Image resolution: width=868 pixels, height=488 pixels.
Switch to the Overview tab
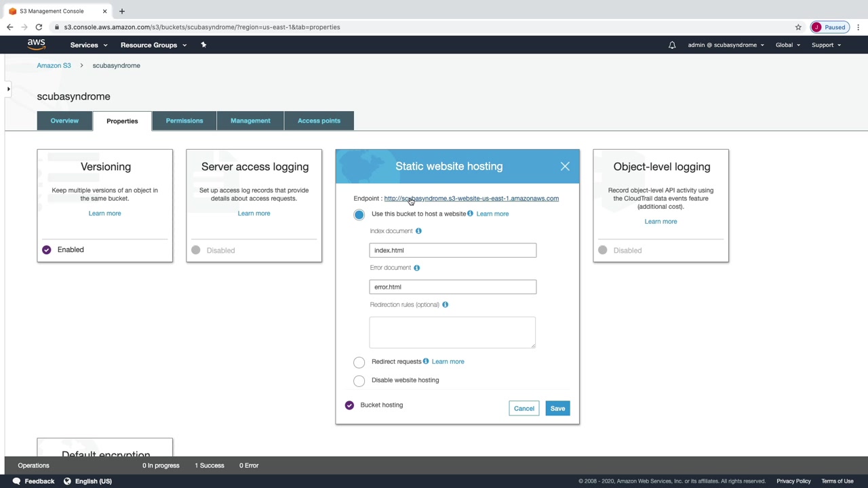[64, 121]
